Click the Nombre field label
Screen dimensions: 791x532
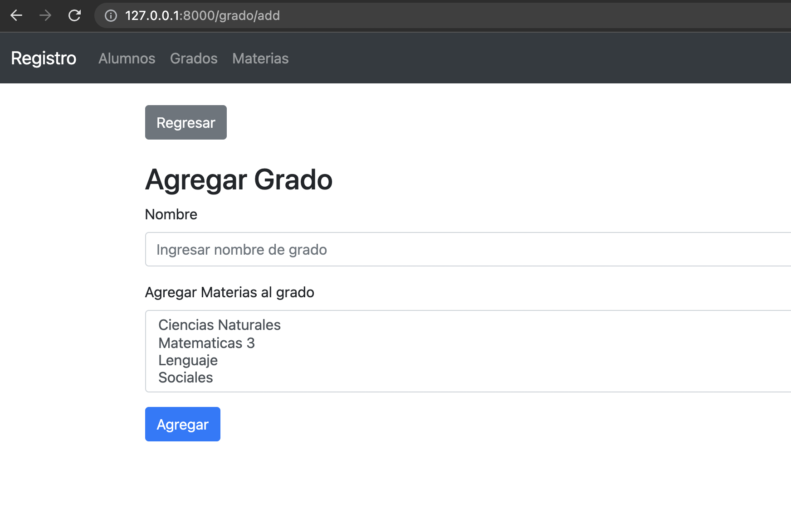pos(171,214)
